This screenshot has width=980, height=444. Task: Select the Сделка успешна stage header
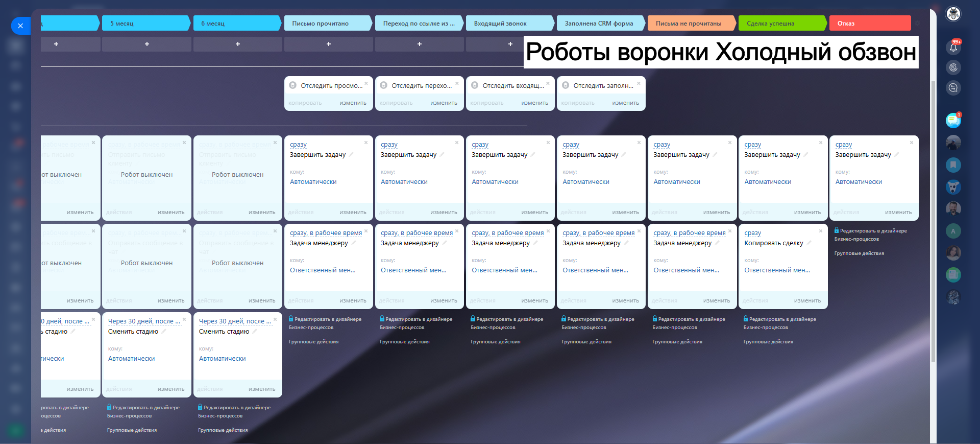782,23
